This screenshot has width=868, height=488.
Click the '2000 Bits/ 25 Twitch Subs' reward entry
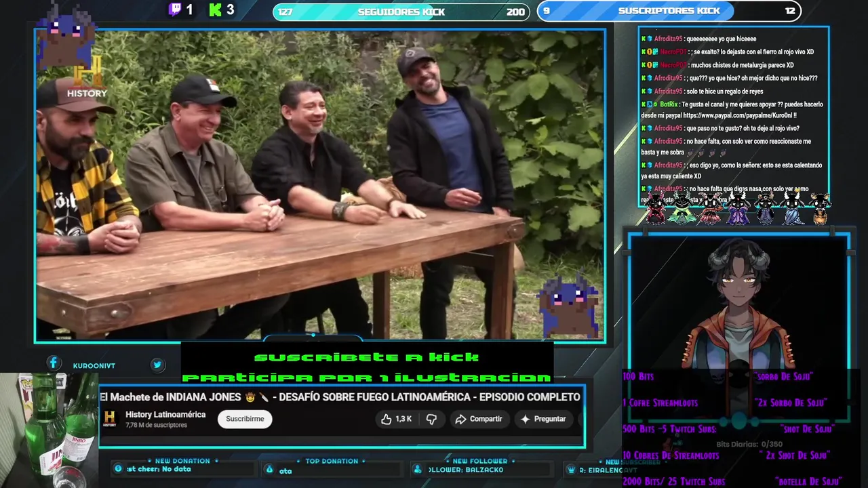point(673,482)
